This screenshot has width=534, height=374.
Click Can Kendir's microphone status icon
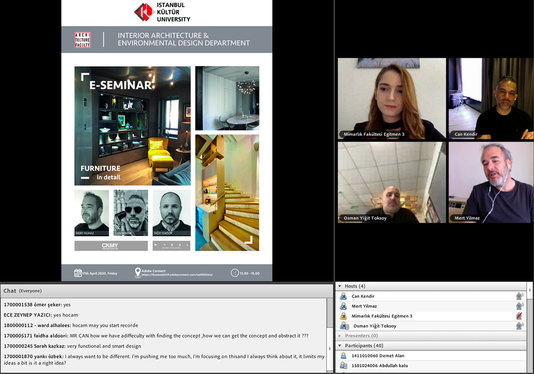tap(519, 296)
